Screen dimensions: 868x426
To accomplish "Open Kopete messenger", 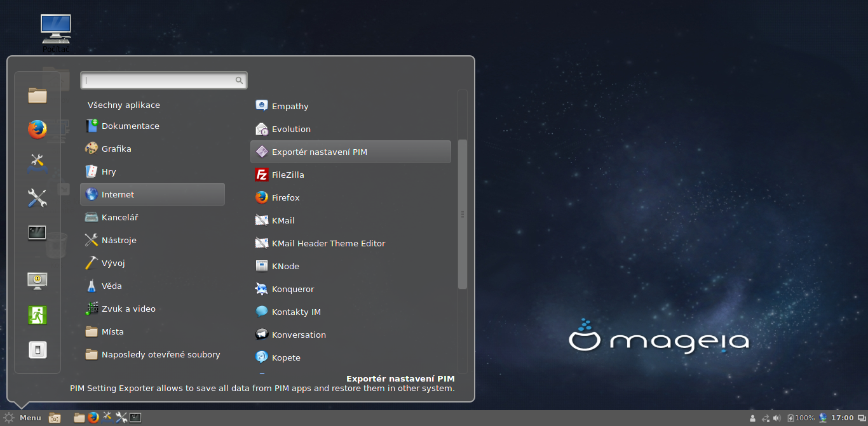I will coord(351,357).
